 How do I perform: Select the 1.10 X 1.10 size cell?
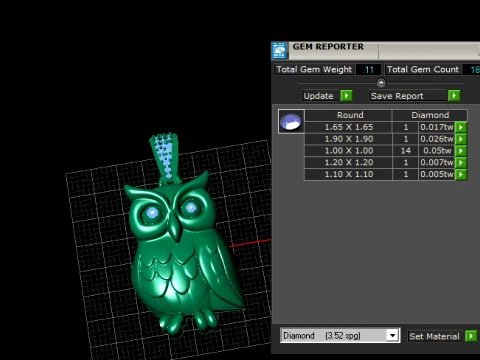348,174
